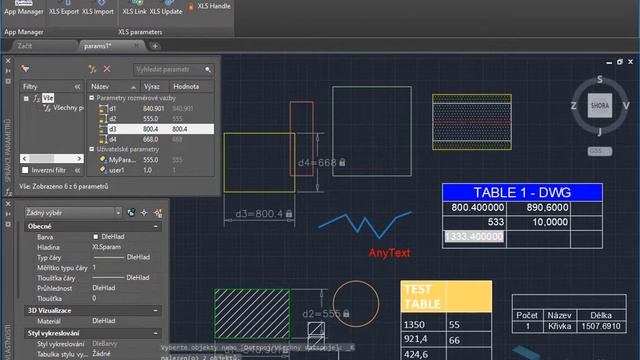
Task: Click the Výraz column header
Action: (x=154, y=87)
